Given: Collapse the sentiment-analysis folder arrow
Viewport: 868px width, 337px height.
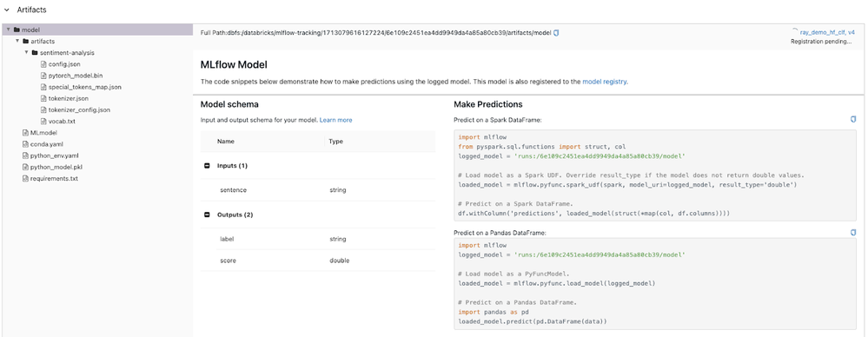Looking at the screenshot, I should 26,53.
